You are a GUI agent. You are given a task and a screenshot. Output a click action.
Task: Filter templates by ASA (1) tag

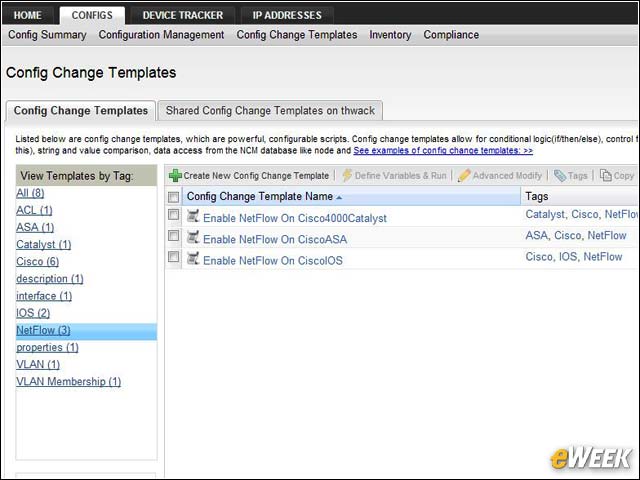(x=35, y=227)
